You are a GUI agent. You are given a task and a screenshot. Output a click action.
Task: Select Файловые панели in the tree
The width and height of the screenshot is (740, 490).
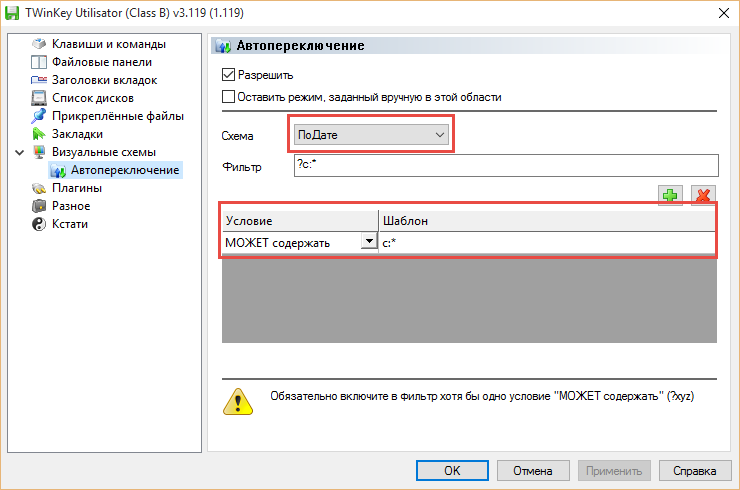coord(102,62)
